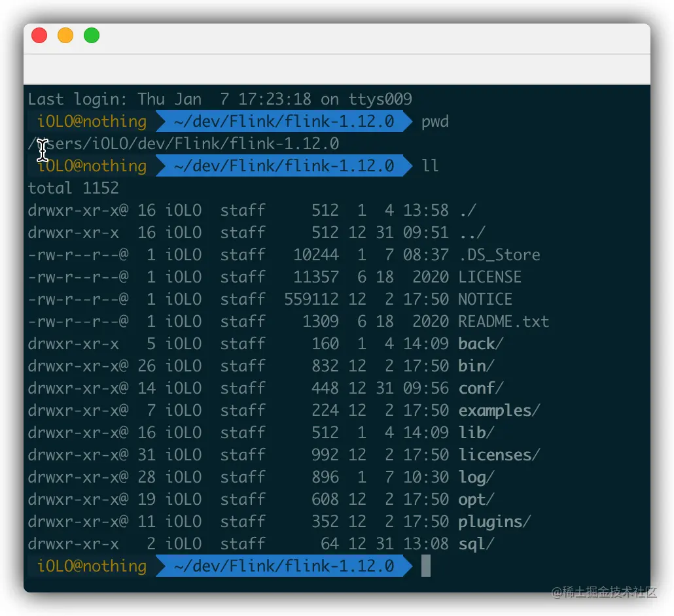Click the green maximize window button

click(x=92, y=35)
